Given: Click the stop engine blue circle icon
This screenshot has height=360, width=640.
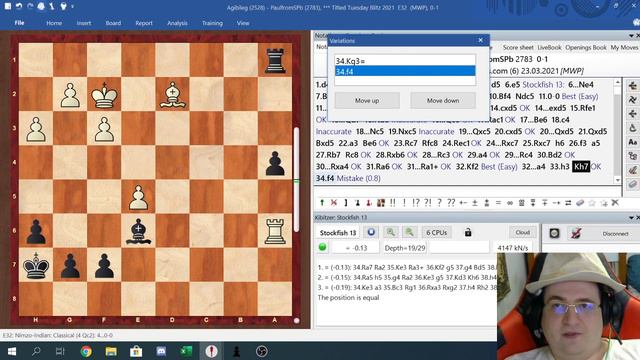Looking at the screenshot, I should (x=371, y=232).
